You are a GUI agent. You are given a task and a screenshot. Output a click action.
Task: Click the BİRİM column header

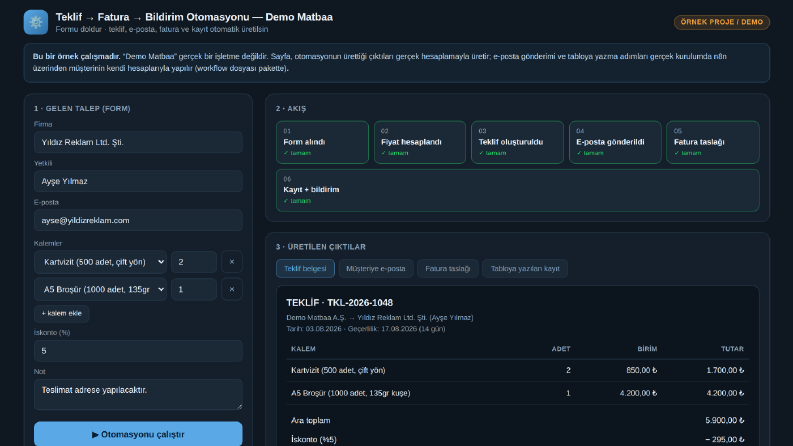[647, 349]
